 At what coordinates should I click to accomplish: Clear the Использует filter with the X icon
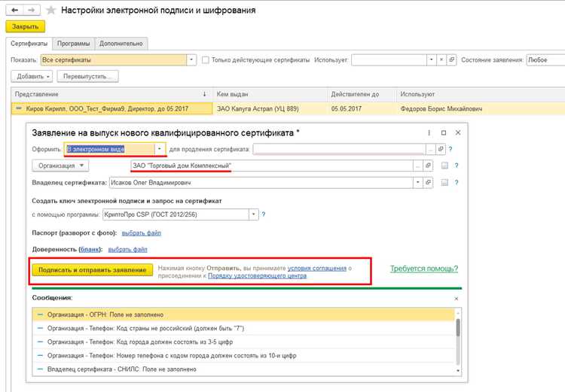click(441, 60)
